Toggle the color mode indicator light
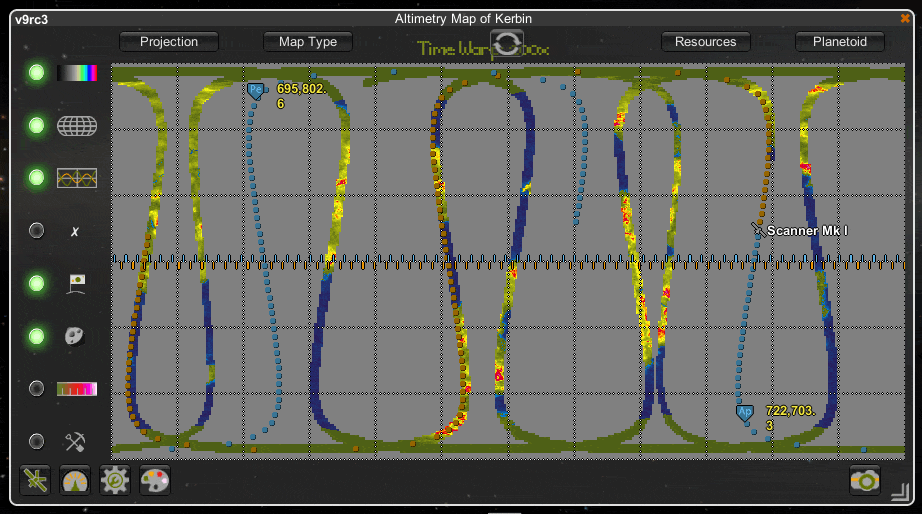This screenshot has height=514, width=922. coord(36,72)
